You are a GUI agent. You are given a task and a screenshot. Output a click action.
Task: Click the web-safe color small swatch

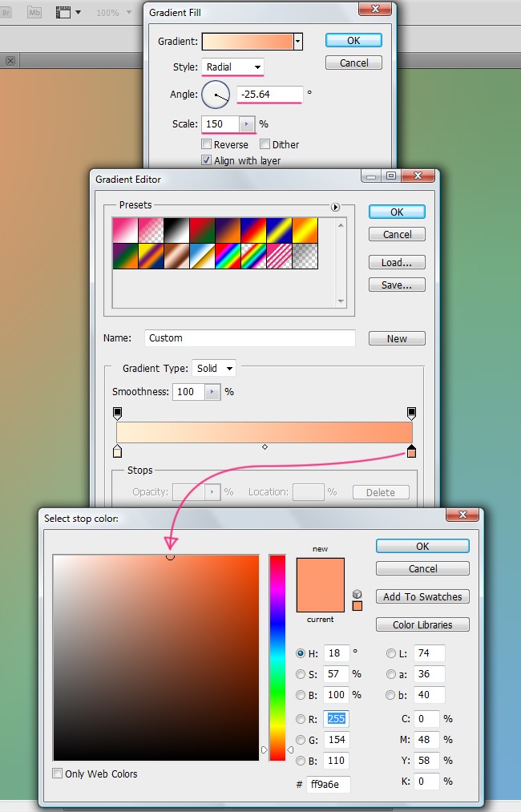click(357, 606)
